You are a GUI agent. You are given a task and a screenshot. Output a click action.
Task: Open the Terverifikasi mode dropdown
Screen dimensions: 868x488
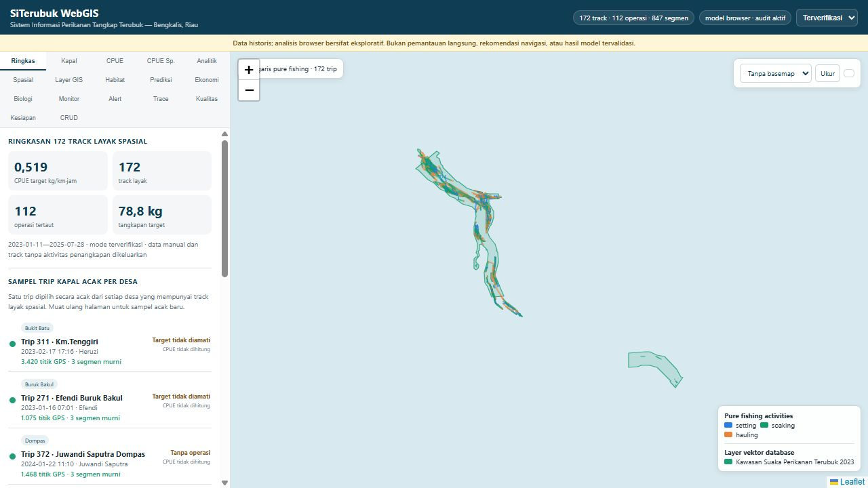coord(828,18)
